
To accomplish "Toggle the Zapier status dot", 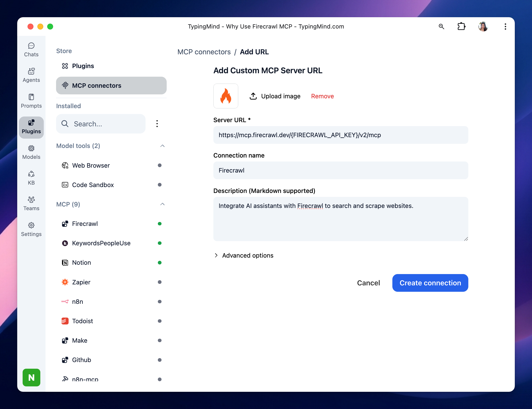I will point(160,282).
